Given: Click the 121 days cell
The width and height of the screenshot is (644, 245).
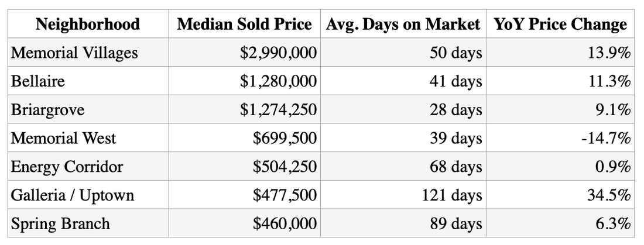Looking at the screenshot, I should click(403, 195).
